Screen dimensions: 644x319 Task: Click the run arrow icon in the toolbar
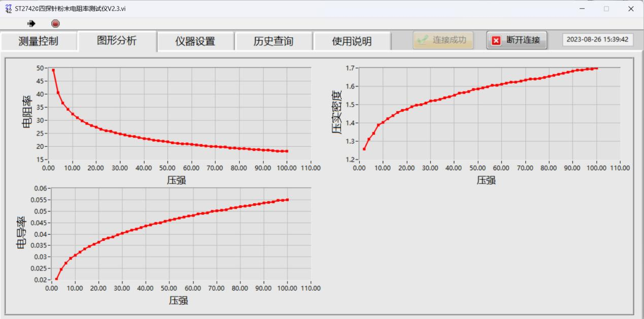pyautogui.click(x=31, y=23)
